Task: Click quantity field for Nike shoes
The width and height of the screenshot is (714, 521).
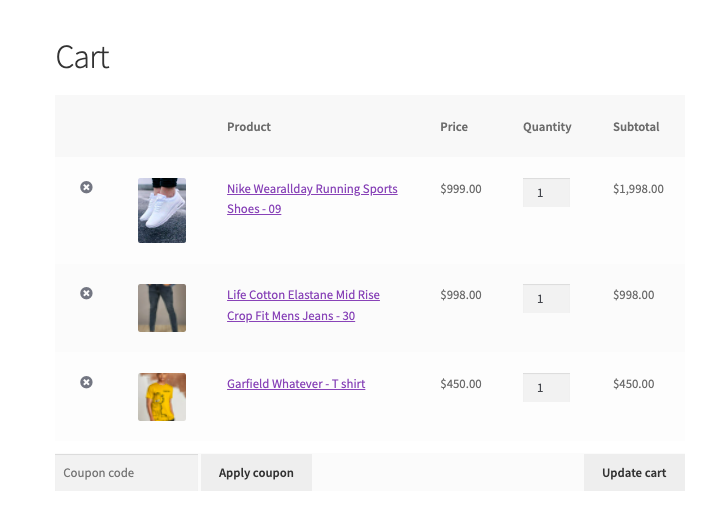Action: [546, 193]
